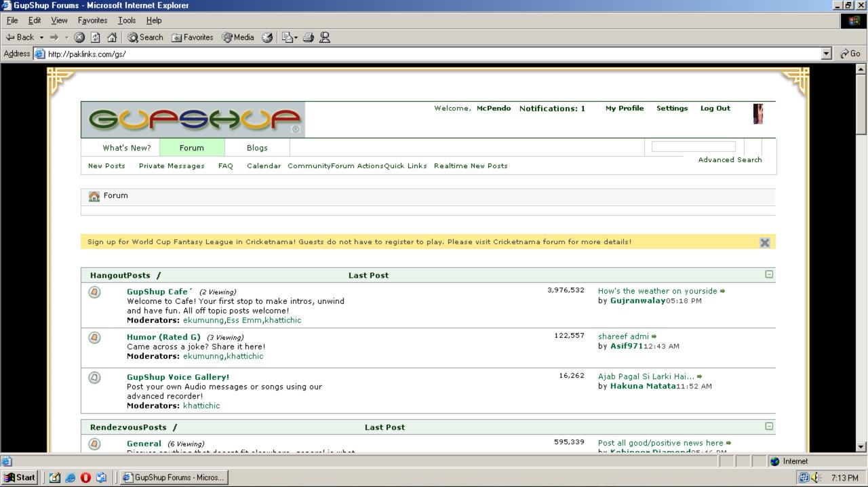Click the Log Out link

click(715, 109)
